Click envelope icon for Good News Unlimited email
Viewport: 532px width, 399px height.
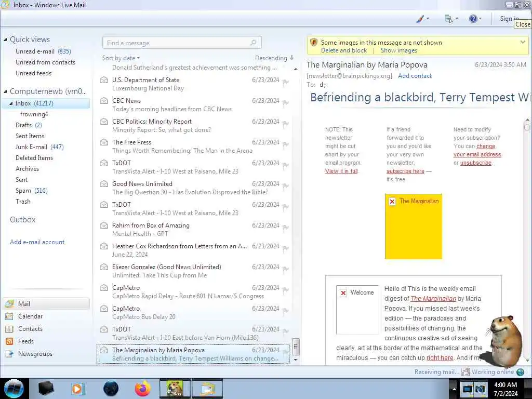[104, 184]
